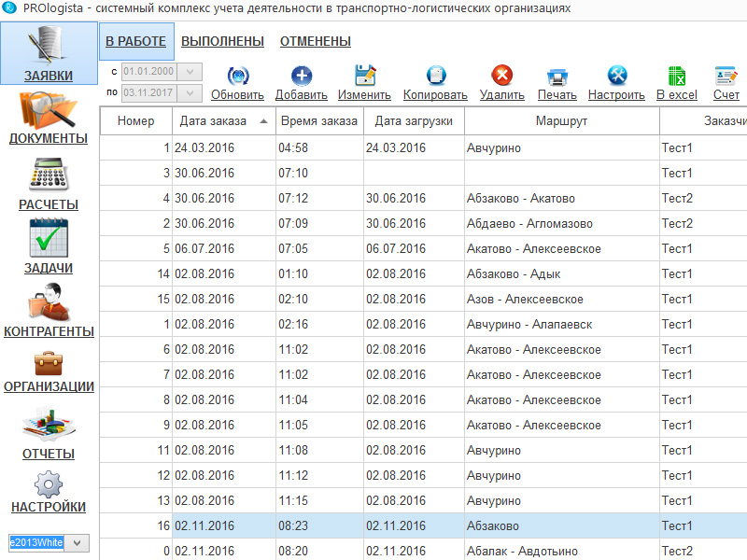Switch to the В РАБОТЕ tab
The height and width of the screenshot is (560, 747).
click(135, 41)
